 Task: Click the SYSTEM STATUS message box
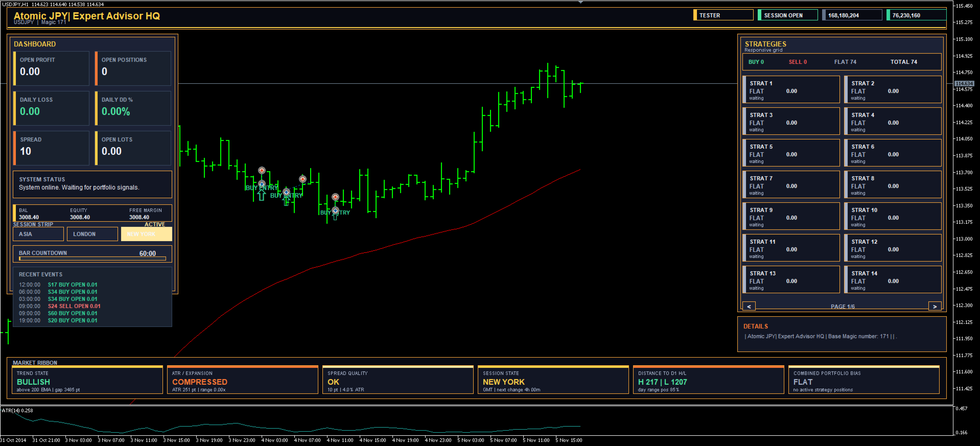point(92,184)
